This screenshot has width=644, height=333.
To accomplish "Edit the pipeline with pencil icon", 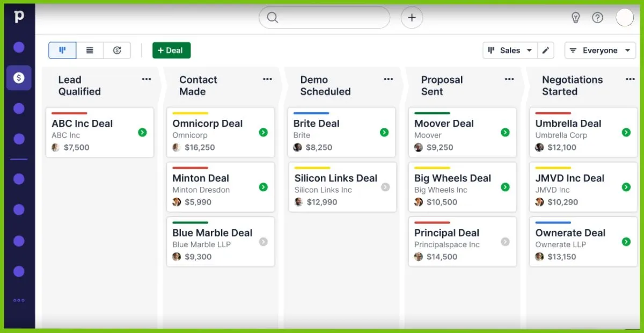I will point(546,50).
